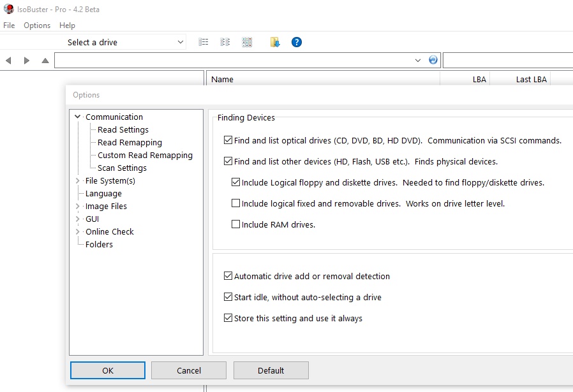
Task: Go forward with the right arrow
Action: coord(26,61)
